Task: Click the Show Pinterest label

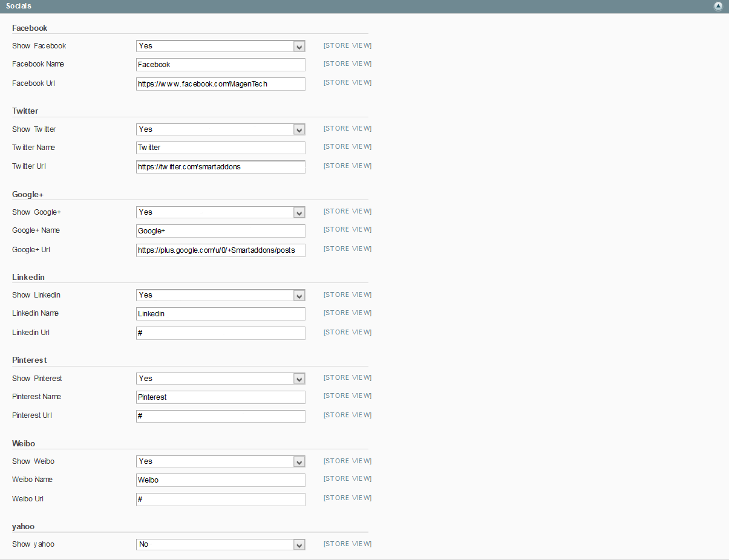Action: (38, 379)
